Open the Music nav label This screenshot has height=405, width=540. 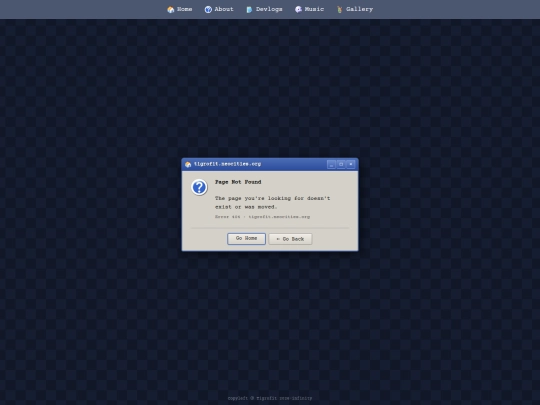click(314, 9)
